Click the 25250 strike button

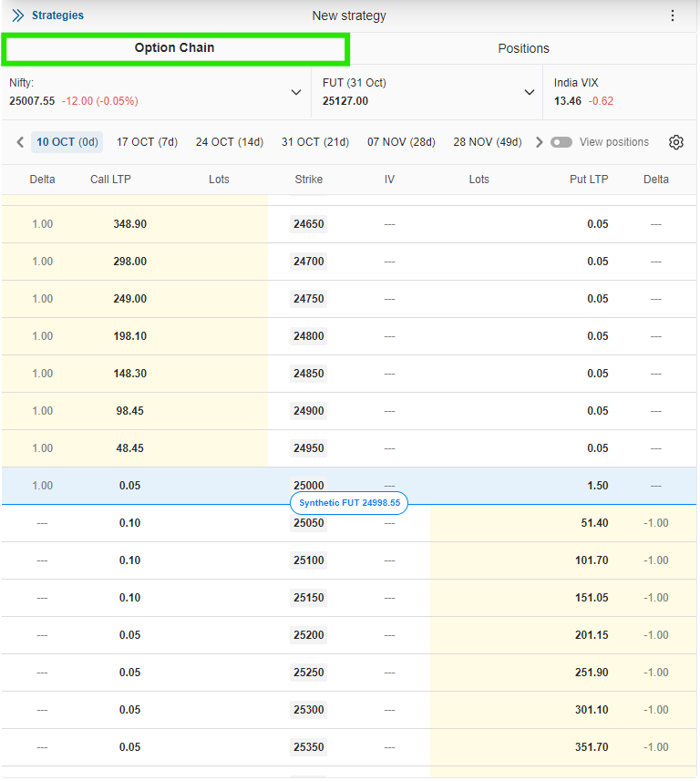coord(308,673)
